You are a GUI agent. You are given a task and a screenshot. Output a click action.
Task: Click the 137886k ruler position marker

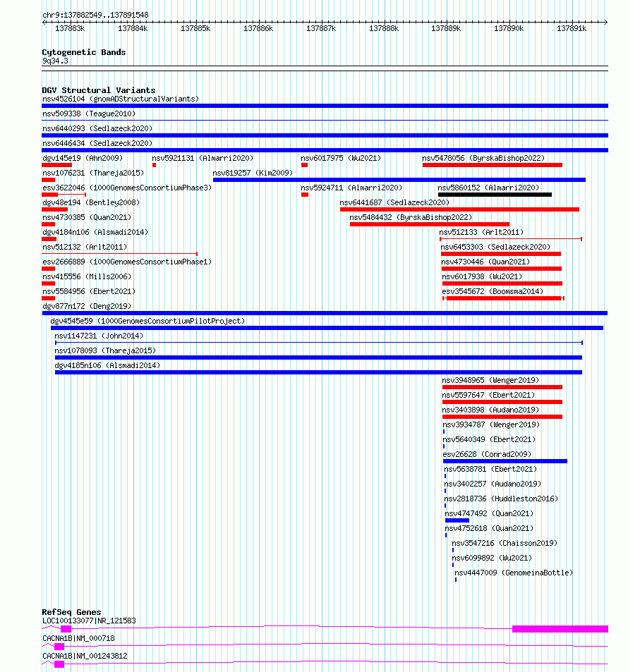point(258,29)
